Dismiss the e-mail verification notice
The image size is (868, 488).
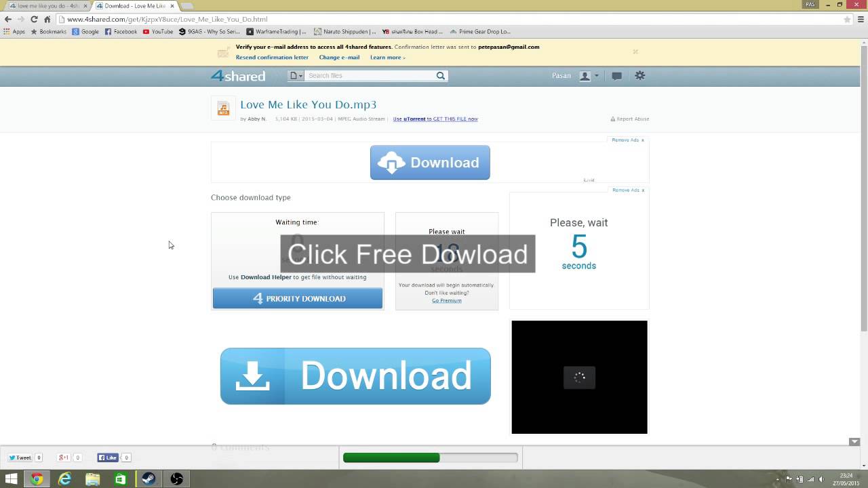(635, 52)
